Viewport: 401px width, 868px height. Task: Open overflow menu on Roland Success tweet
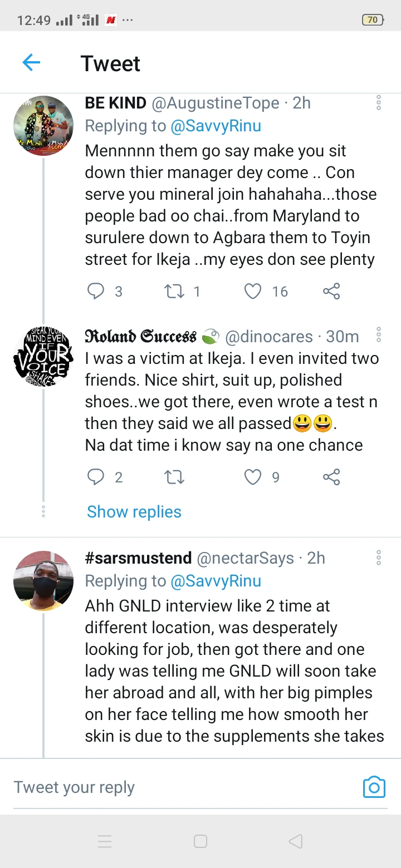(379, 334)
